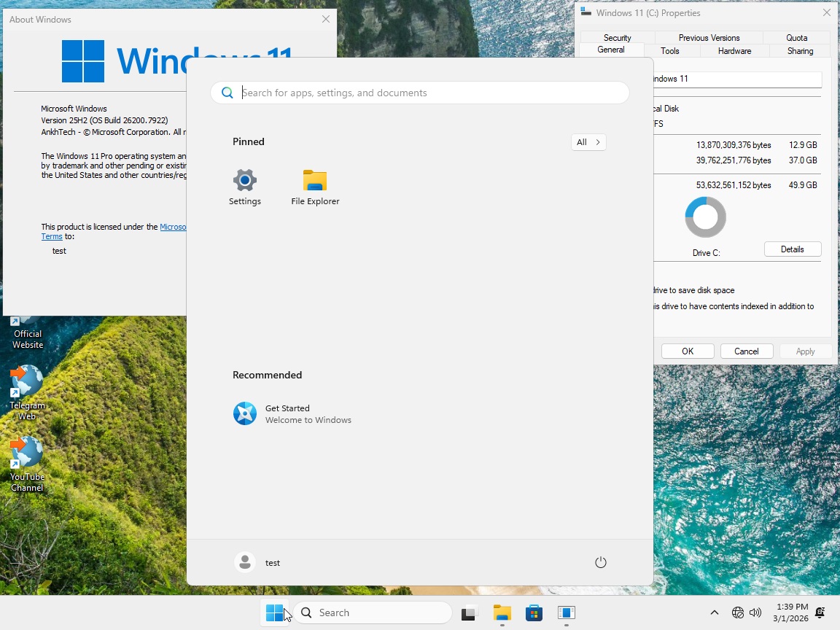Open the Previous Versions tab

point(708,37)
